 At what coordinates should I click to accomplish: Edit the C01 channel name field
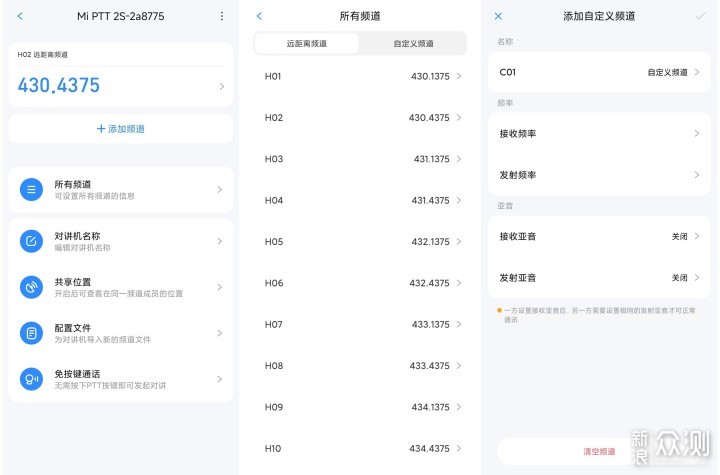coord(599,72)
